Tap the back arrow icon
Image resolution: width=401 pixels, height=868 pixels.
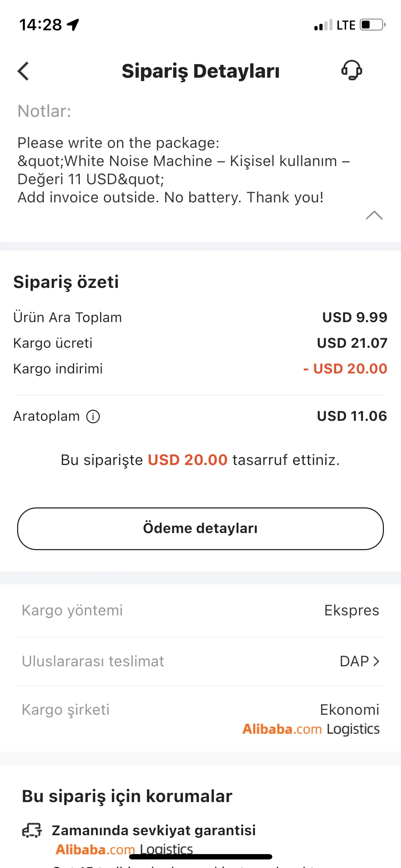pos(24,71)
